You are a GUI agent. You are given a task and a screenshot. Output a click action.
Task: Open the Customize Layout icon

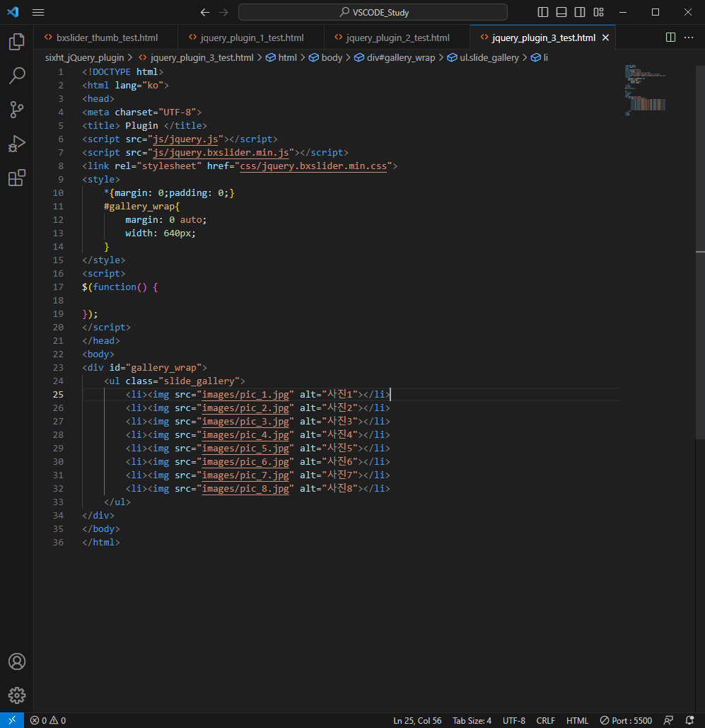pos(599,12)
